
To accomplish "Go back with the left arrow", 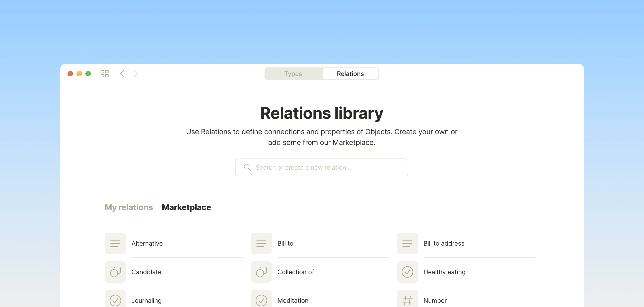I will point(122,74).
